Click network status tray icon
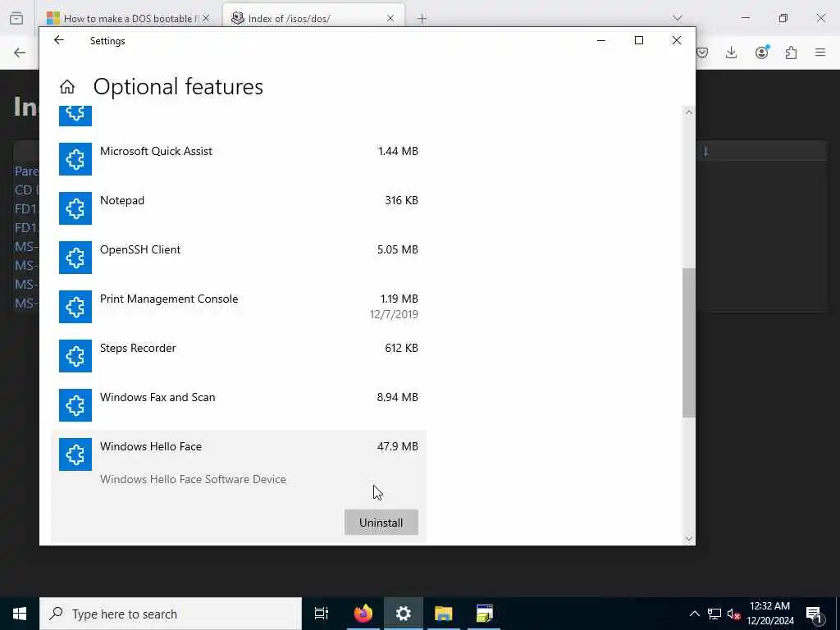The width and height of the screenshot is (840, 630). (714, 614)
